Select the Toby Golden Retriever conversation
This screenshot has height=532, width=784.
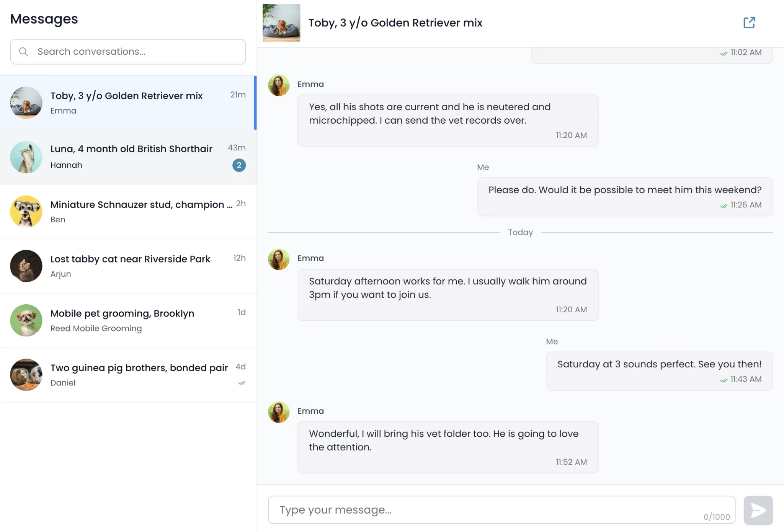[128, 103]
